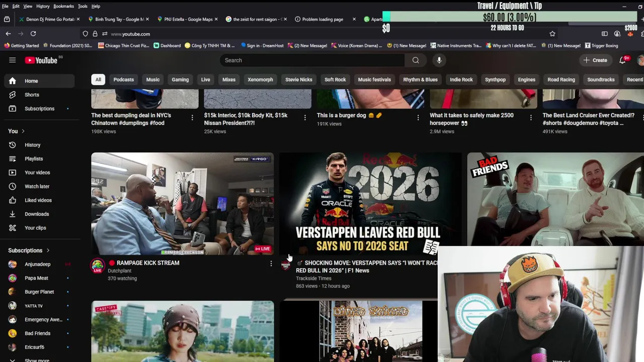Open Chicago Thin Crust Pizza bookmark
644x362 pixels.
tap(123, 46)
